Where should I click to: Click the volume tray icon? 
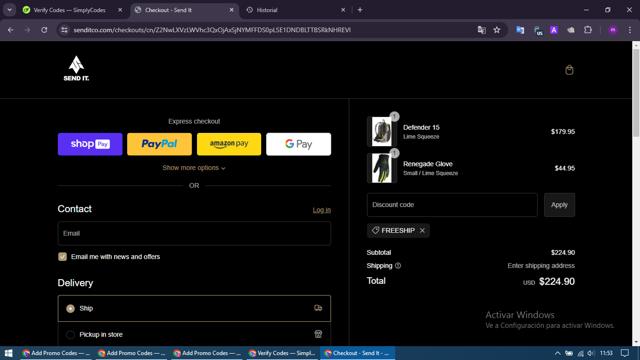click(591, 353)
